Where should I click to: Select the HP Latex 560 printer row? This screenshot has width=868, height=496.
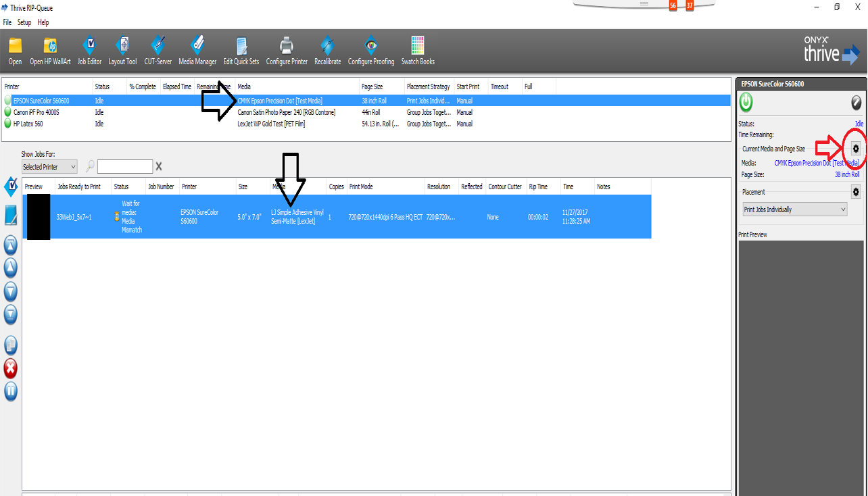[x=366, y=124]
